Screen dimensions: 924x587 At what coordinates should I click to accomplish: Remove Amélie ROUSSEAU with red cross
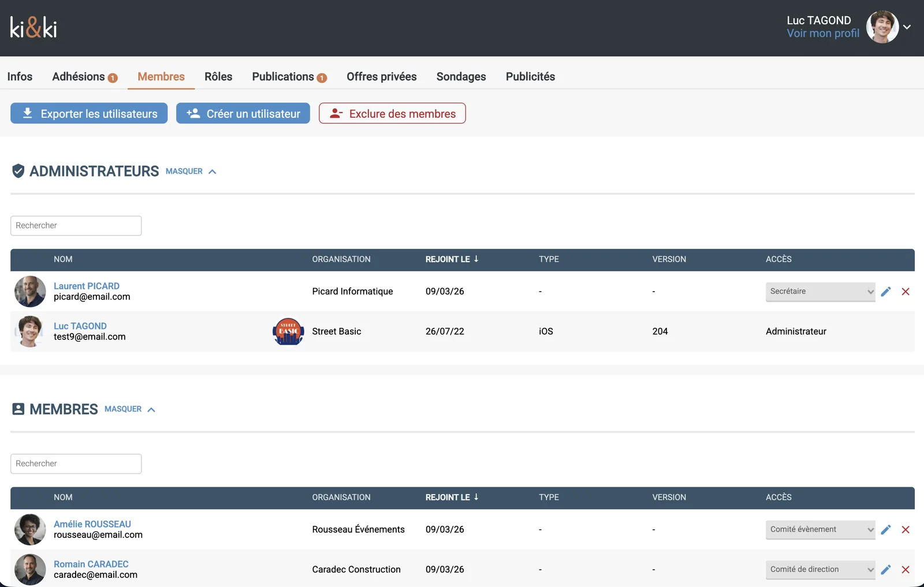pos(906,529)
